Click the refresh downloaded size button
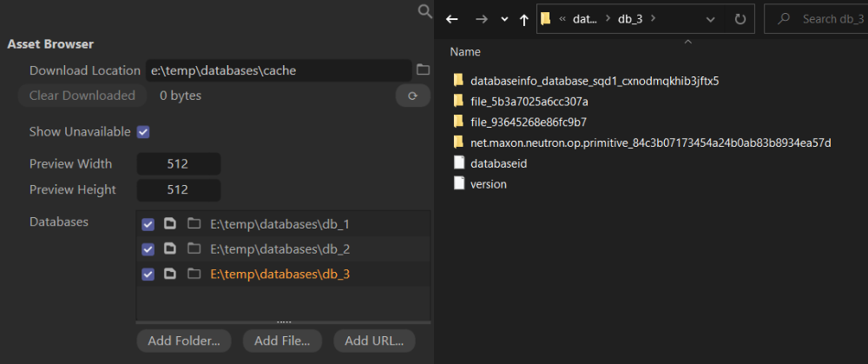868x364 pixels. point(412,96)
